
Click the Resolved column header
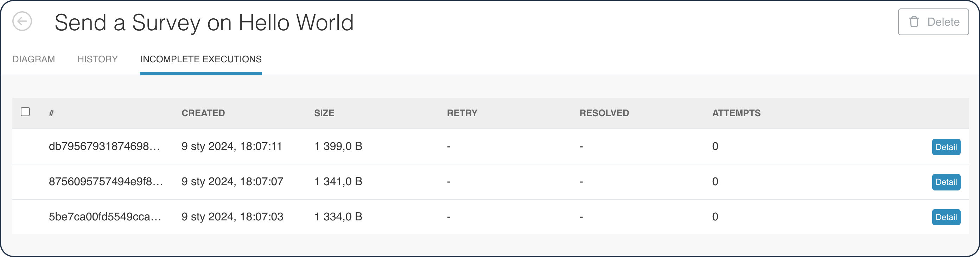click(x=604, y=113)
